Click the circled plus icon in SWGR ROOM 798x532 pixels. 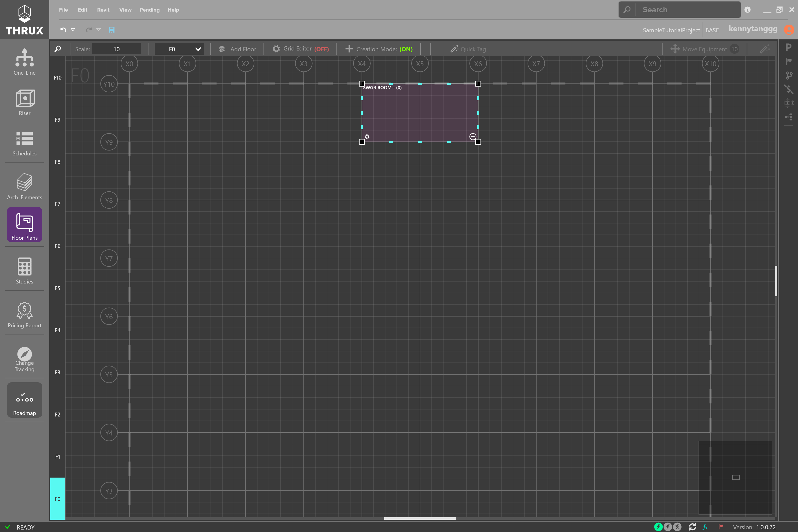(x=473, y=136)
